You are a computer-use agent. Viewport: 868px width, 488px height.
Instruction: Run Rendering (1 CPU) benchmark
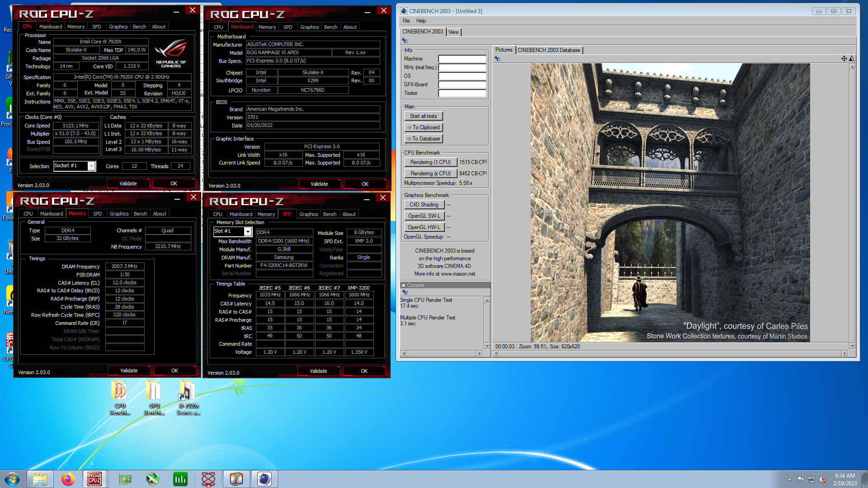[x=430, y=162]
